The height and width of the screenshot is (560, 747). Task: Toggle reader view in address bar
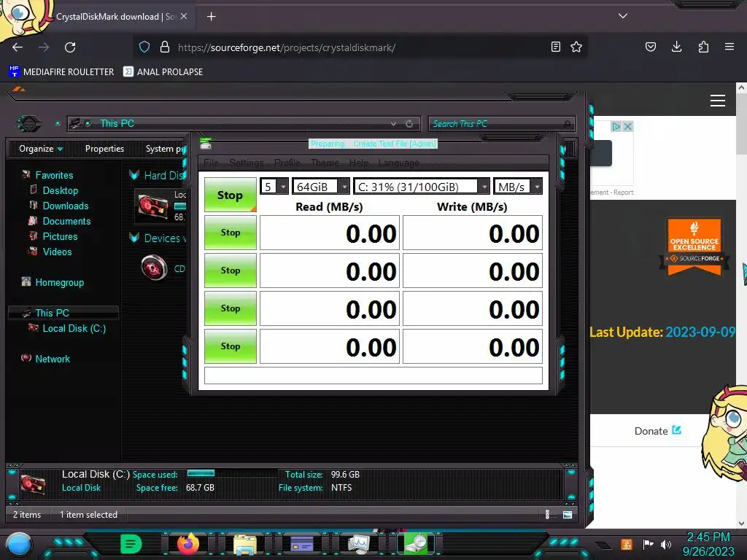pyautogui.click(x=555, y=47)
